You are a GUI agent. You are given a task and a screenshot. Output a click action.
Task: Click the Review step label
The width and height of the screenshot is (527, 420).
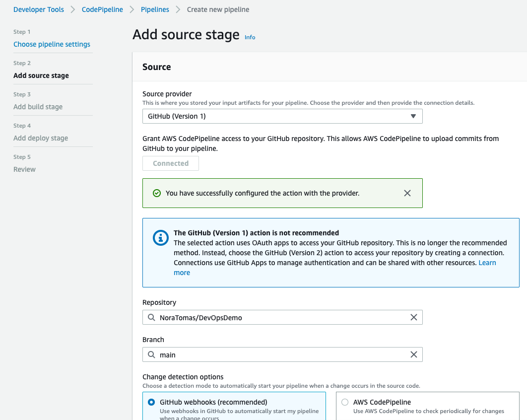[x=24, y=169]
